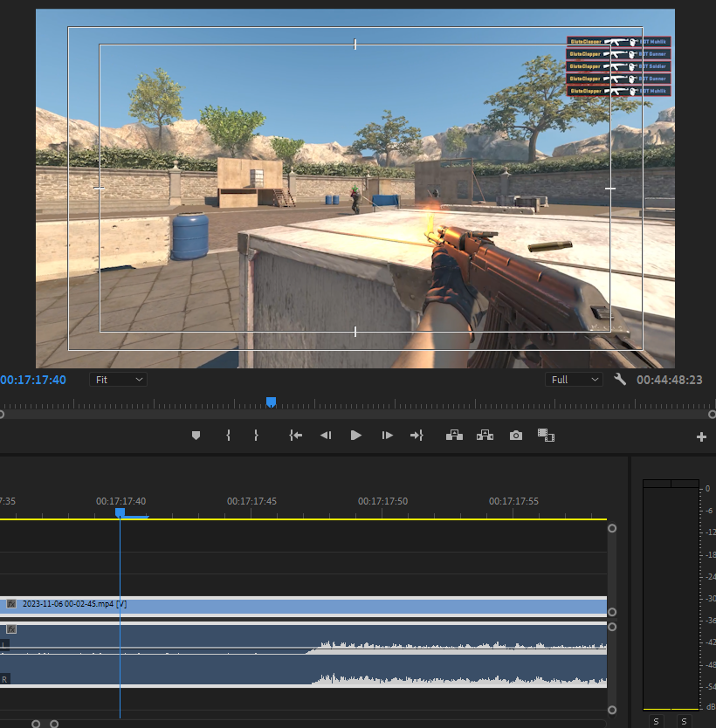Viewport: 716px width, 728px height.
Task: Click the timeline horizontal zoom bar left handle
Action: [36, 724]
